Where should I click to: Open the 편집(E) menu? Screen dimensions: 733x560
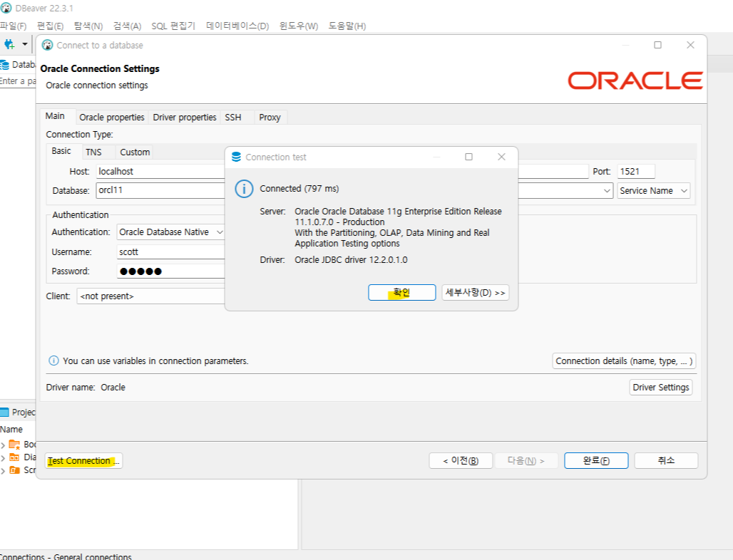(51, 26)
